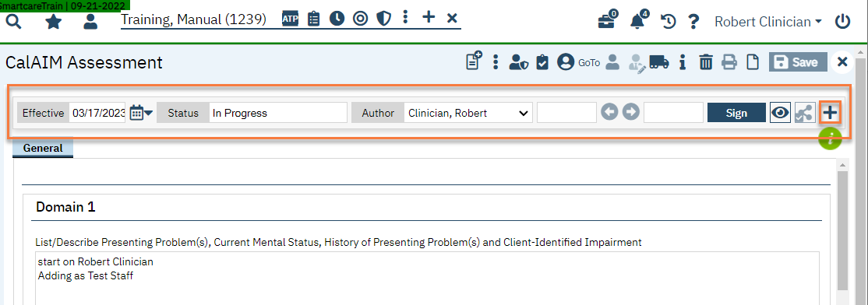
Task: Open the Effective date calendar dropdown
Action: click(141, 113)
